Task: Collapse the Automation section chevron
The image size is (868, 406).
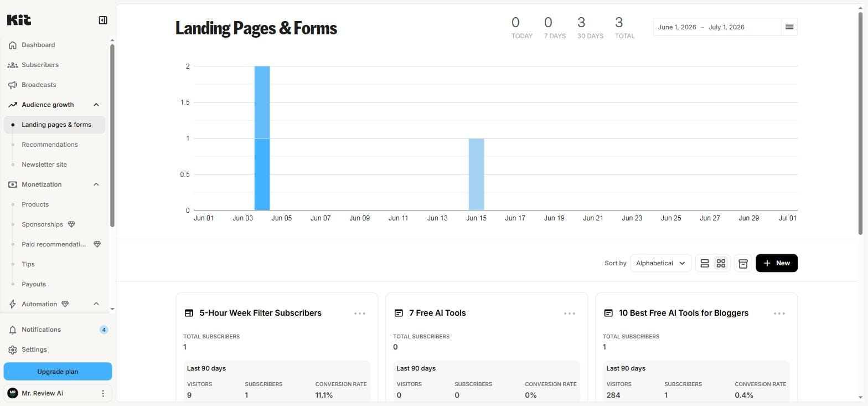Action: (x=96, y=304)
